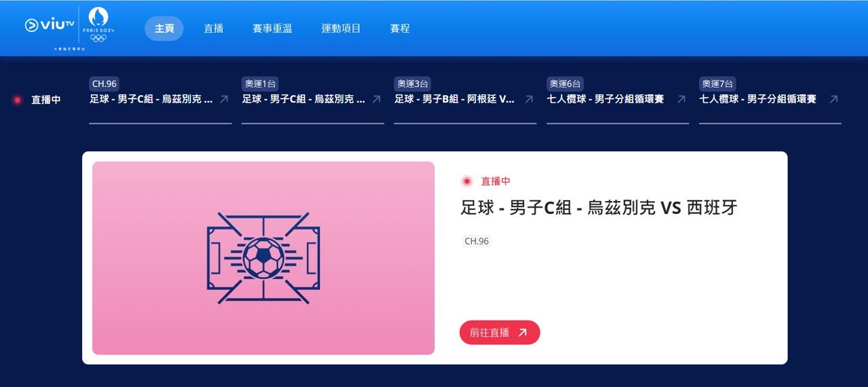Click the arrow icon on CH.96 channel card
The height and width of the screenshot is (387, 868).
(224, 99)
